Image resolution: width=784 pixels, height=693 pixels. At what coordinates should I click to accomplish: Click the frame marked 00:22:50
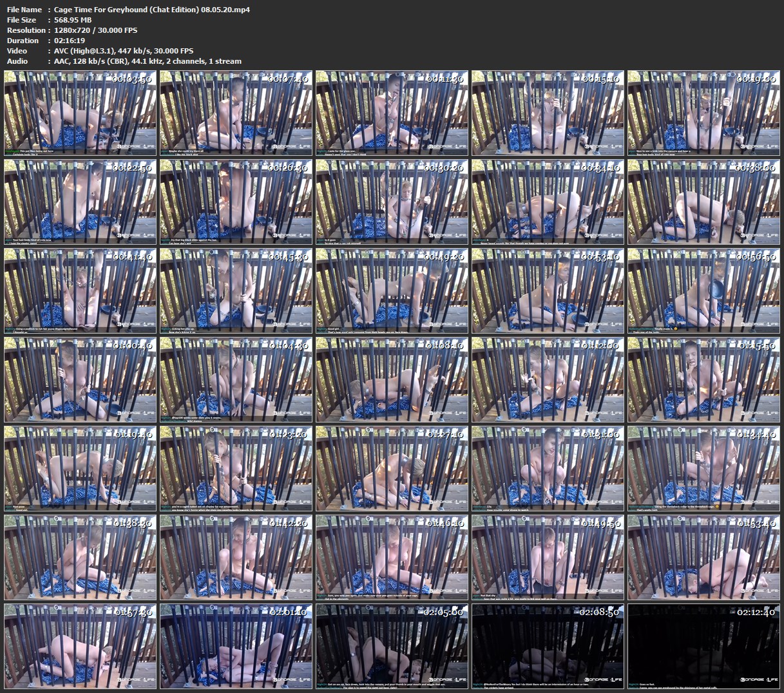[80, 202]
